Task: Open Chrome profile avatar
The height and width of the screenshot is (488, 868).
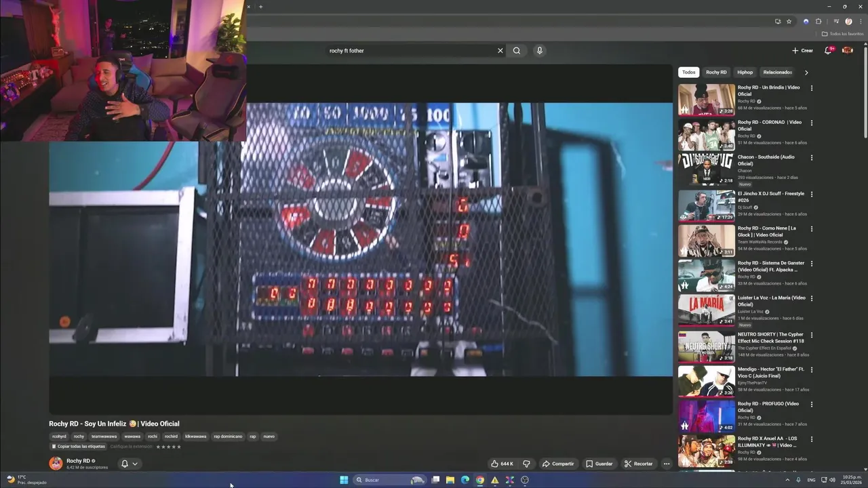Action: pos(848,22)
